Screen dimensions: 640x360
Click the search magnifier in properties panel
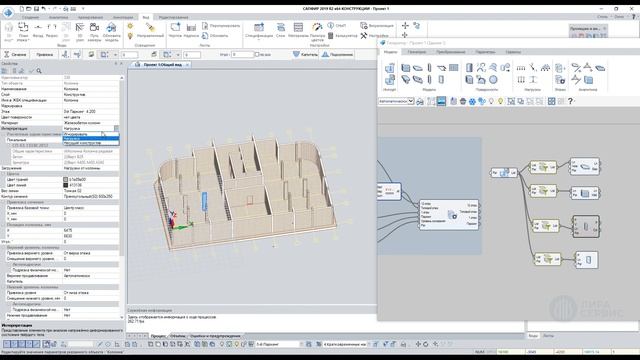pyautogui.click(x=39, y=71)
